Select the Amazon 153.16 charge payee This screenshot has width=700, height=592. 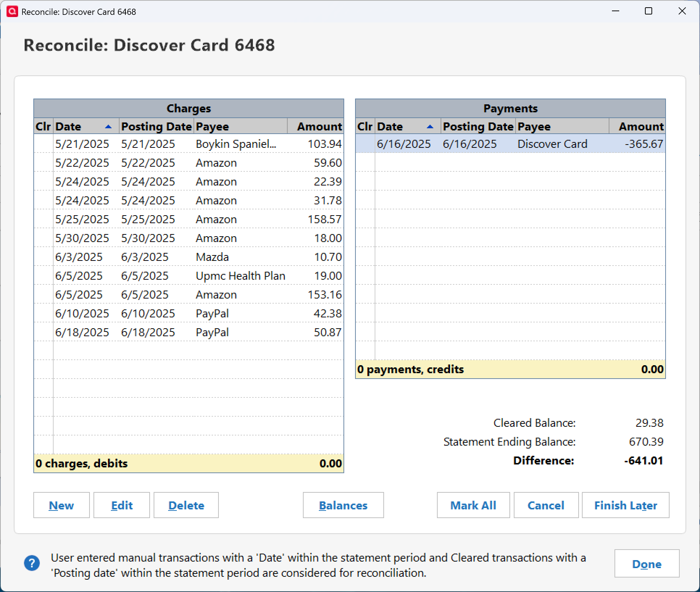(216, 295)
